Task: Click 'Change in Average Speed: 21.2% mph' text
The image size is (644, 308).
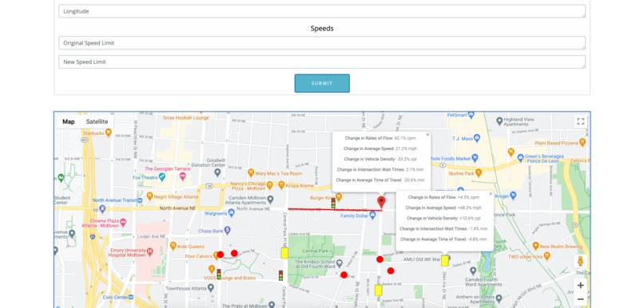Action: (x=381, y=148)
